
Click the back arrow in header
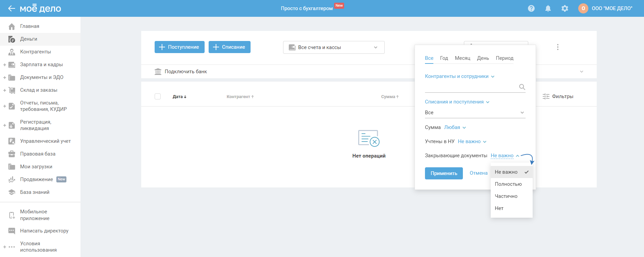[x=12, y=8]
